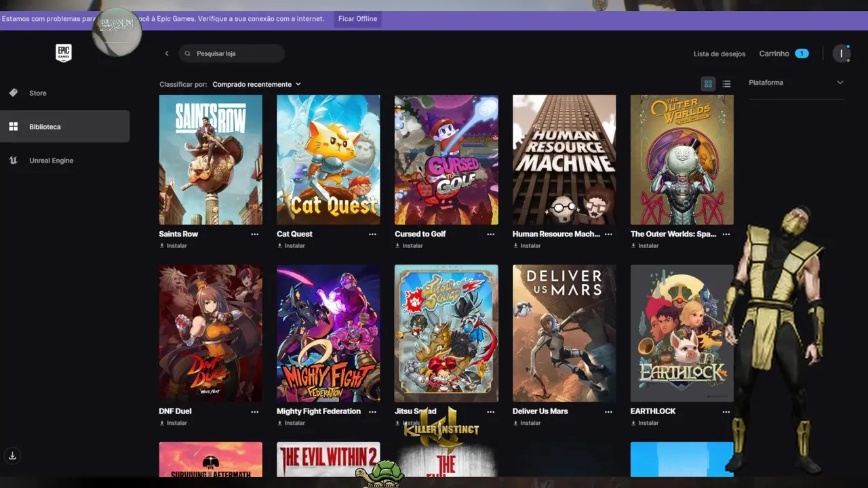Click Instalar under Human Resource Machine
This screenshot has height=488, width=868.
click(528, 246)
